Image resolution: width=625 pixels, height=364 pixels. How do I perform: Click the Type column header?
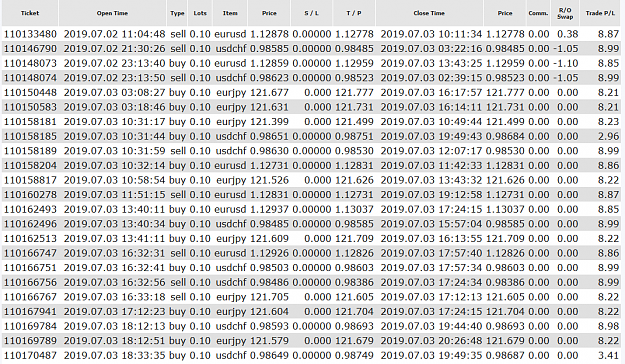[x=177, y=13]
